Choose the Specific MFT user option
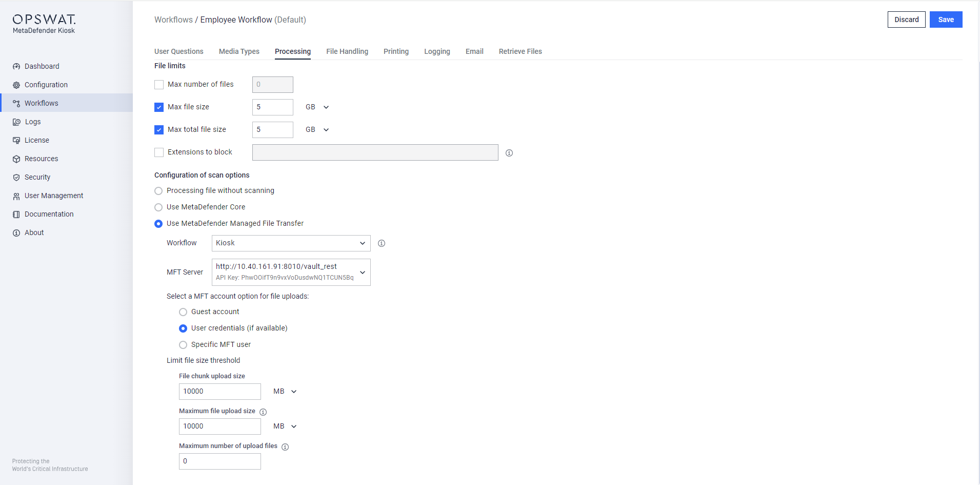The height and width of the screenshot is (485, 980). 183,345
